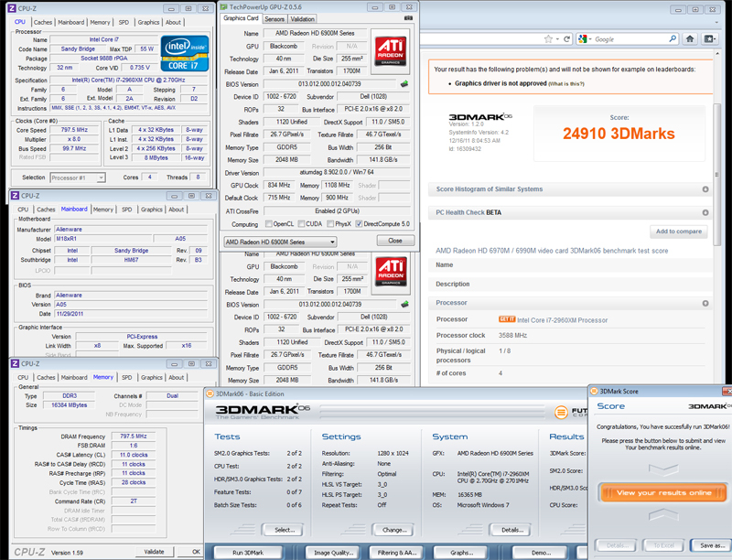Screen dimensions: 732x560
Task: Enable the OpenCL checkbox
Action: [x=269, y=224]
